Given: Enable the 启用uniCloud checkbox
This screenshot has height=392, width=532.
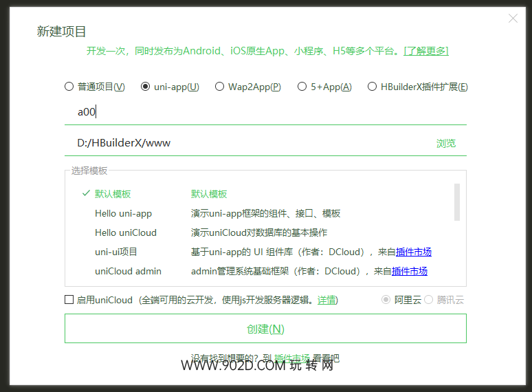Looking at the screenshot, I should pyautogui.click(x=69, y=300).
